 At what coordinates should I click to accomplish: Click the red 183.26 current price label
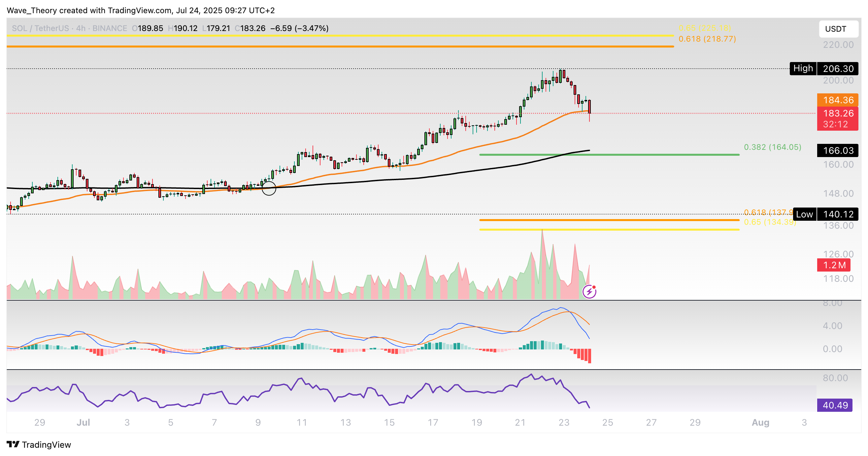[x=837, y=114]
